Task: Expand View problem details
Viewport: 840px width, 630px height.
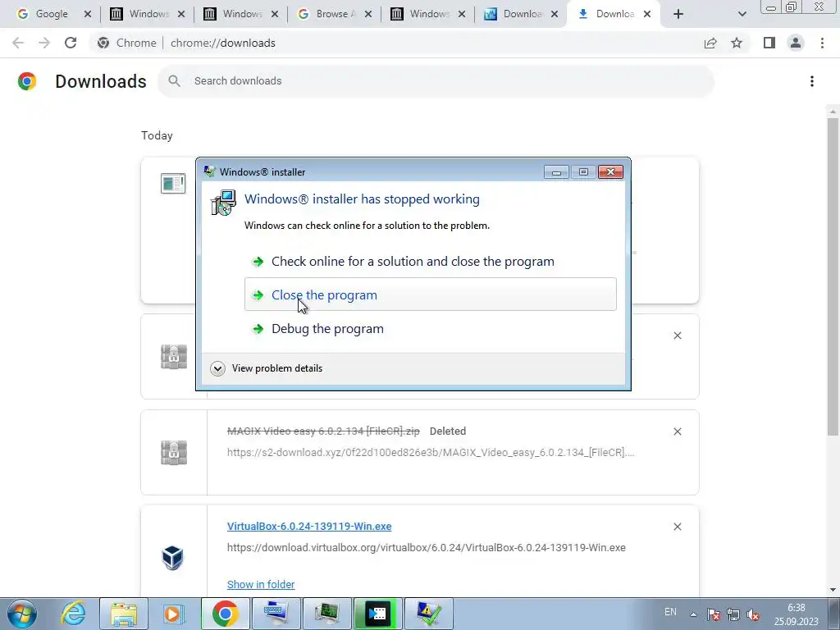Action: 267,368
